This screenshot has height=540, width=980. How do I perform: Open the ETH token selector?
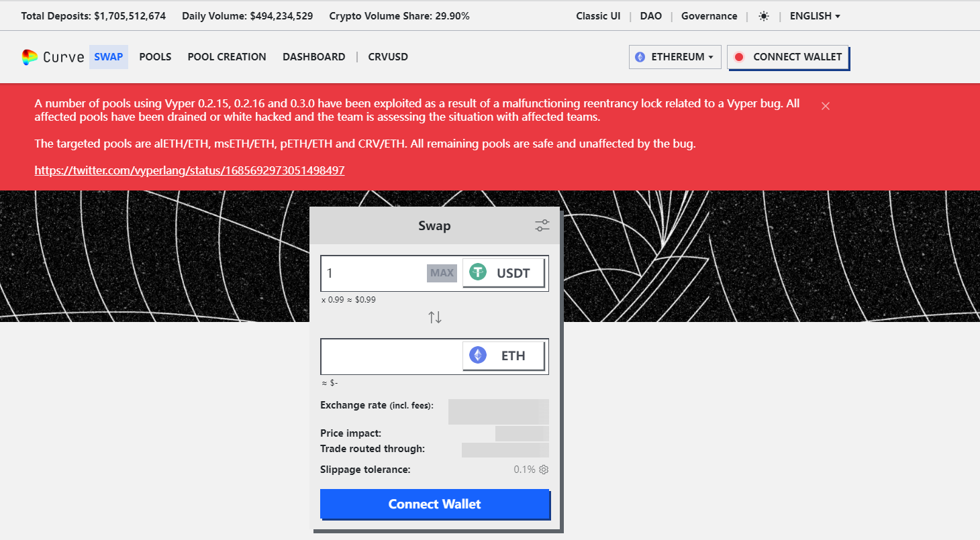503,356
